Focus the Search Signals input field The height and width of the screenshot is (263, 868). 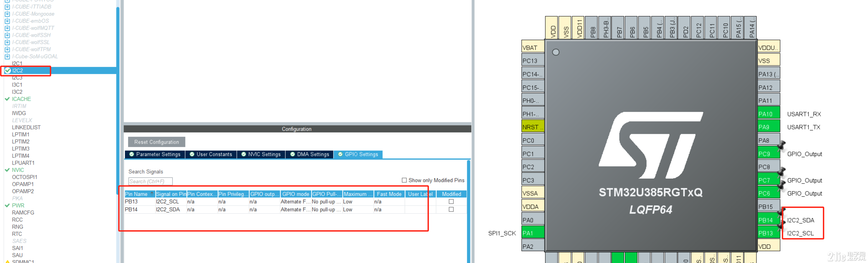[150, 181]
